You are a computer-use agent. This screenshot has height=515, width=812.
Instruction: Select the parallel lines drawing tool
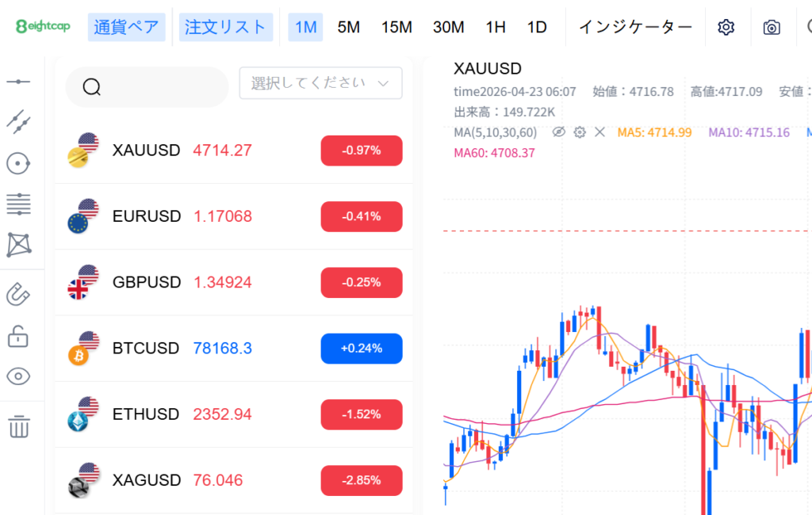tap(18, 204)
